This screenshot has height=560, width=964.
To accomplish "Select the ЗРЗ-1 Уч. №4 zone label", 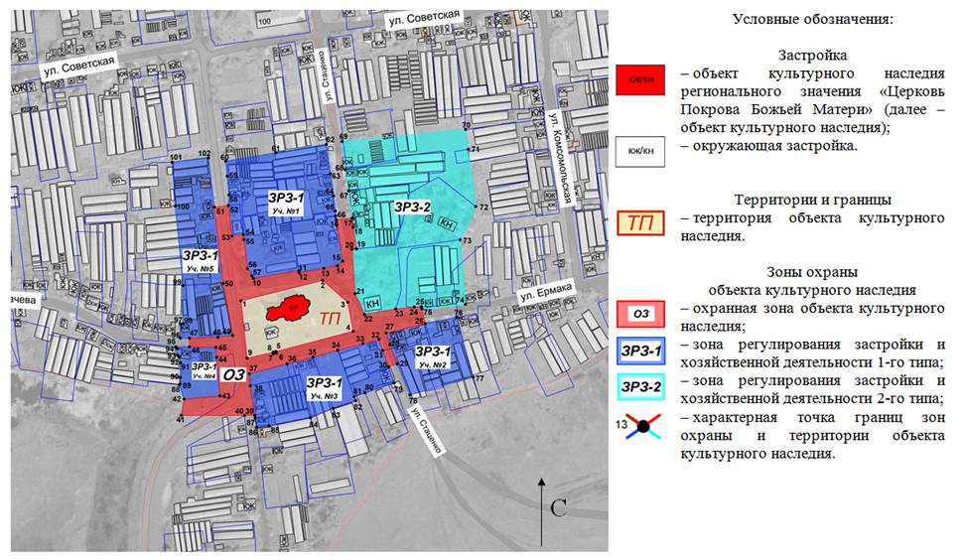I will pos(203,370).
